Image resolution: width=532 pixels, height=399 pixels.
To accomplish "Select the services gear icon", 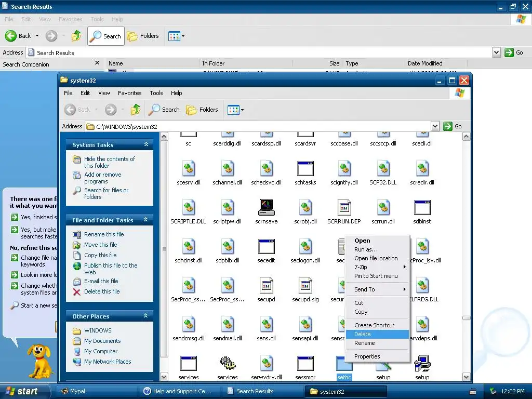I will tap(228, 363).
